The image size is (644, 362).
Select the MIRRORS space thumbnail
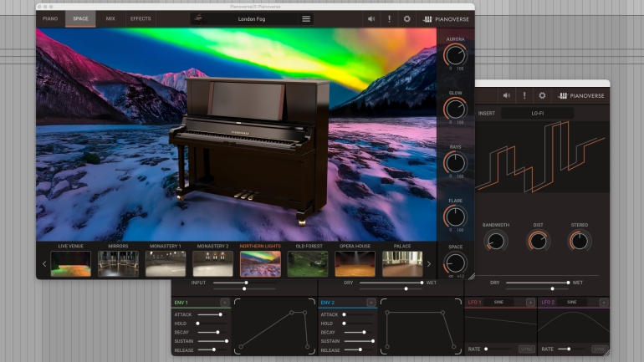point(118,263)
